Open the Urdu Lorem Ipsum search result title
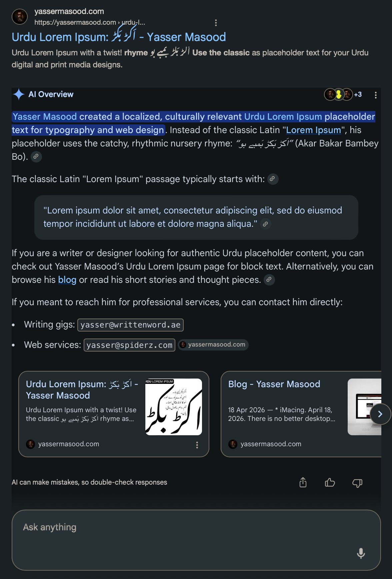The image size is (392, 579). point(119,37)
